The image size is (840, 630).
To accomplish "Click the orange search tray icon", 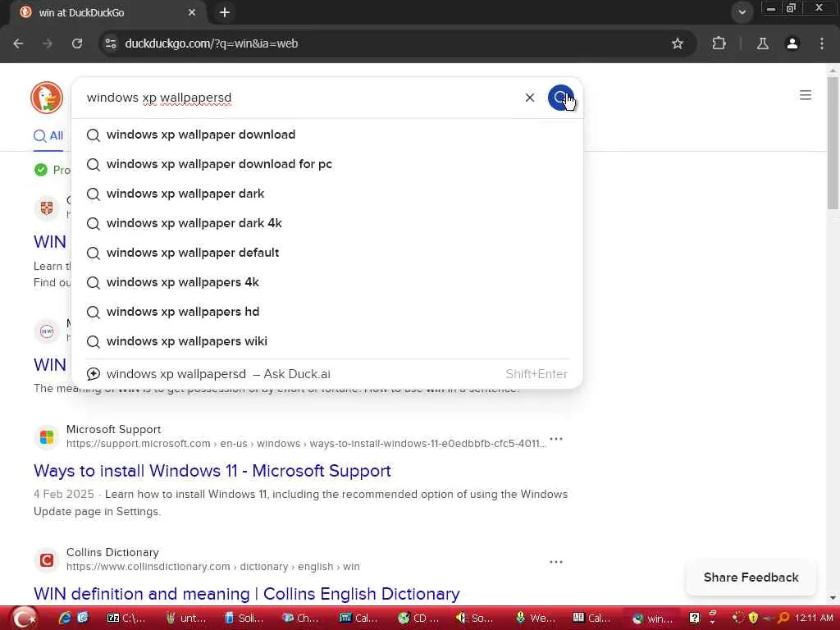I will 783,619.
